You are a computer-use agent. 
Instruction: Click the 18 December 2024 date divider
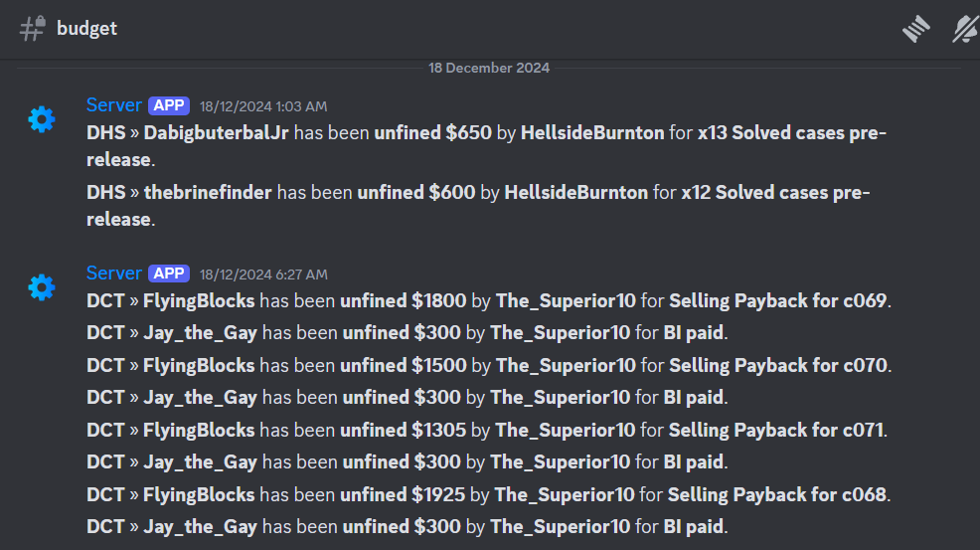tap(489, 68)
